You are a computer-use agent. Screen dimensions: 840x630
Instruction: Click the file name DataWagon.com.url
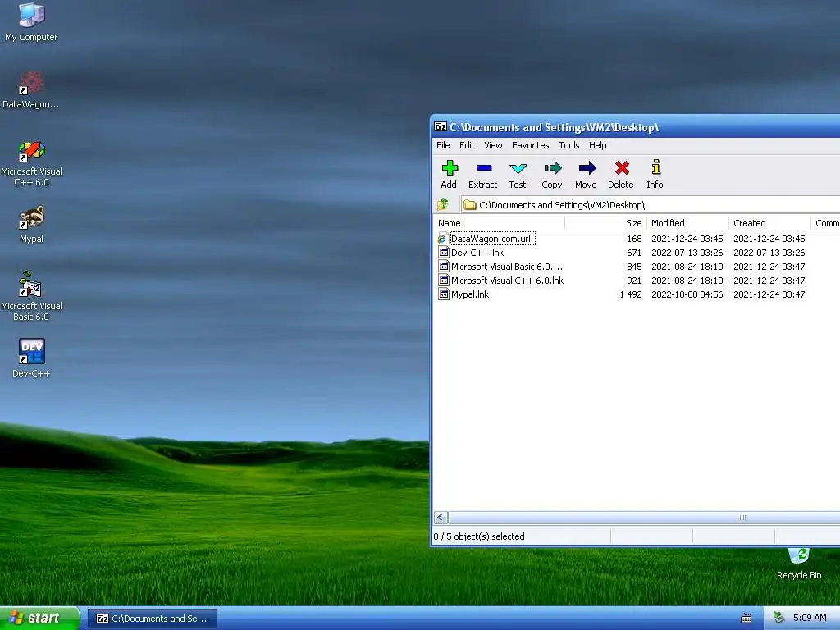(491, 239)
